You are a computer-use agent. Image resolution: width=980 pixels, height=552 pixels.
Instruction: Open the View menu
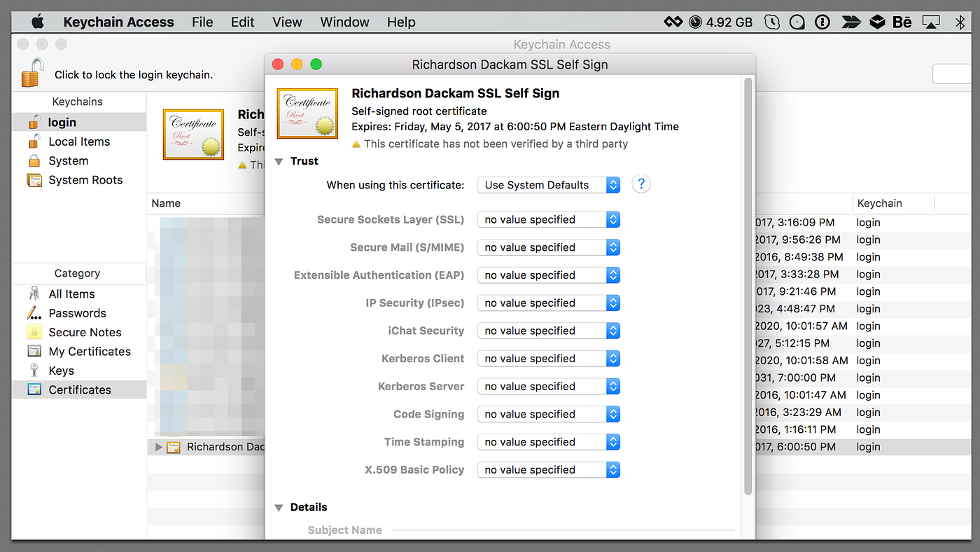287,22
